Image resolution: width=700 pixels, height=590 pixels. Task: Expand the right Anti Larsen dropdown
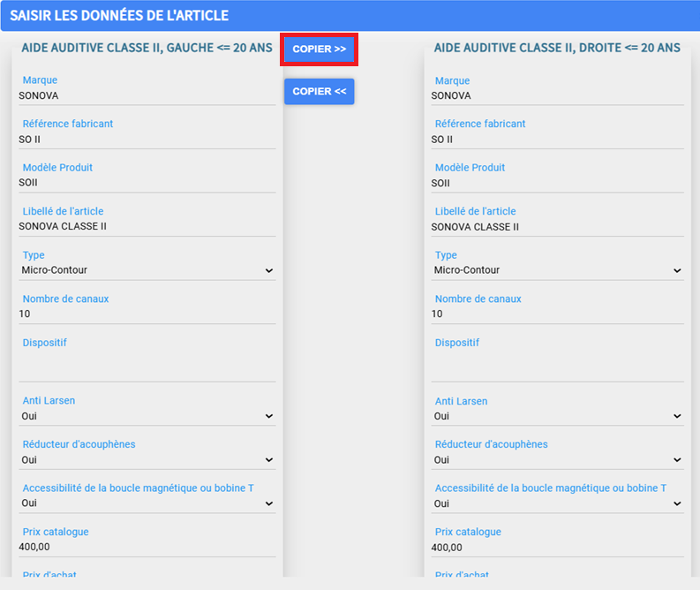(x=557, y=416)
